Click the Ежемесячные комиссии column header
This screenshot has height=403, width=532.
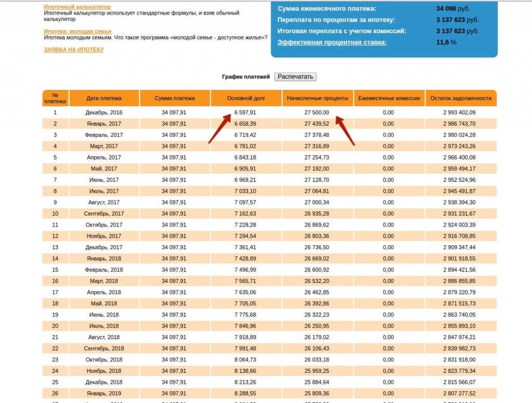point(389,98)
